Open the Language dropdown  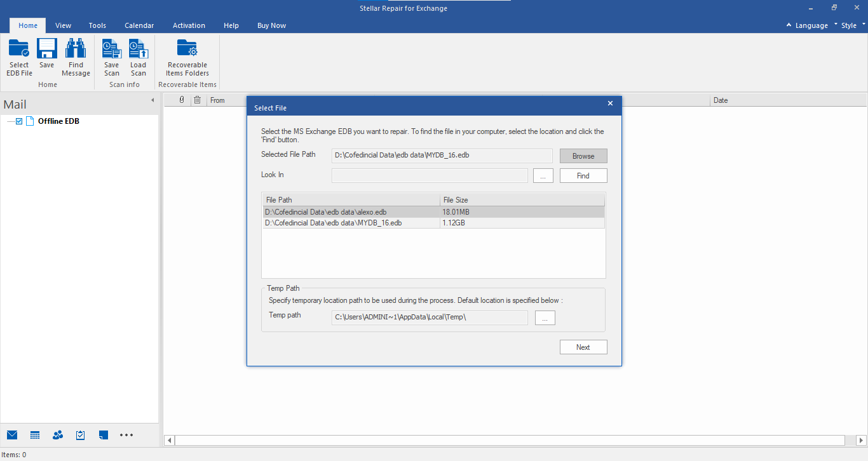point(807,25)
